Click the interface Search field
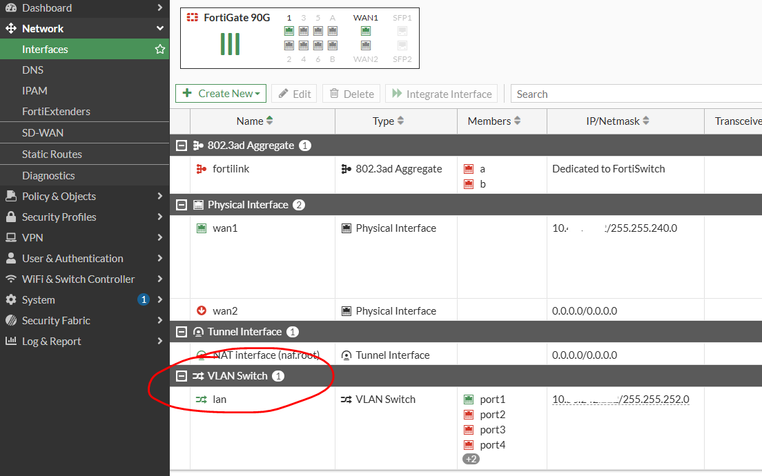Viewport: 762px width, 476px height. point(636,94)
